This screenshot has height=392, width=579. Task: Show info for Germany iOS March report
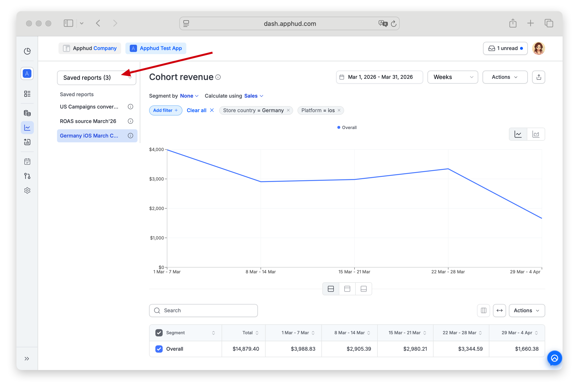pyautogui.click(x=130, y=136)
